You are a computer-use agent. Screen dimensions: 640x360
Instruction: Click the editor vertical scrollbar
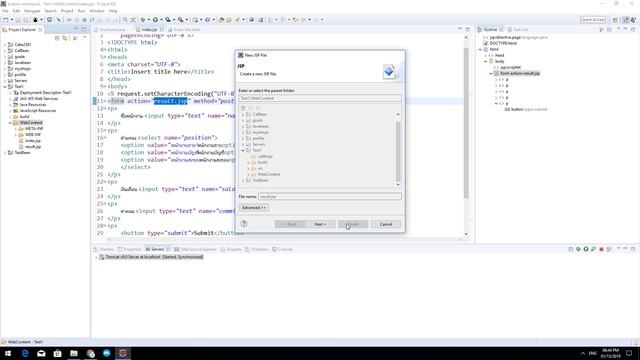tap(466, 122)
